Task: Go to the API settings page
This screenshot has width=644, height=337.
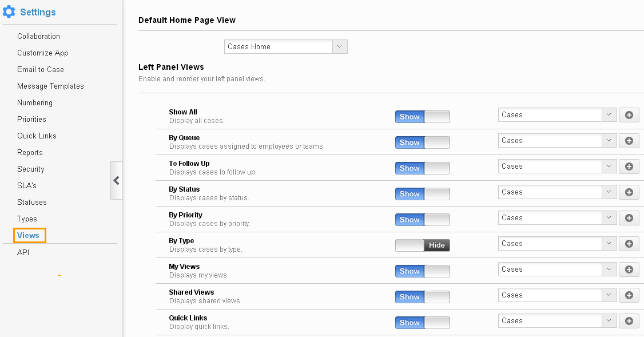Action: click(x=23, y=252)
